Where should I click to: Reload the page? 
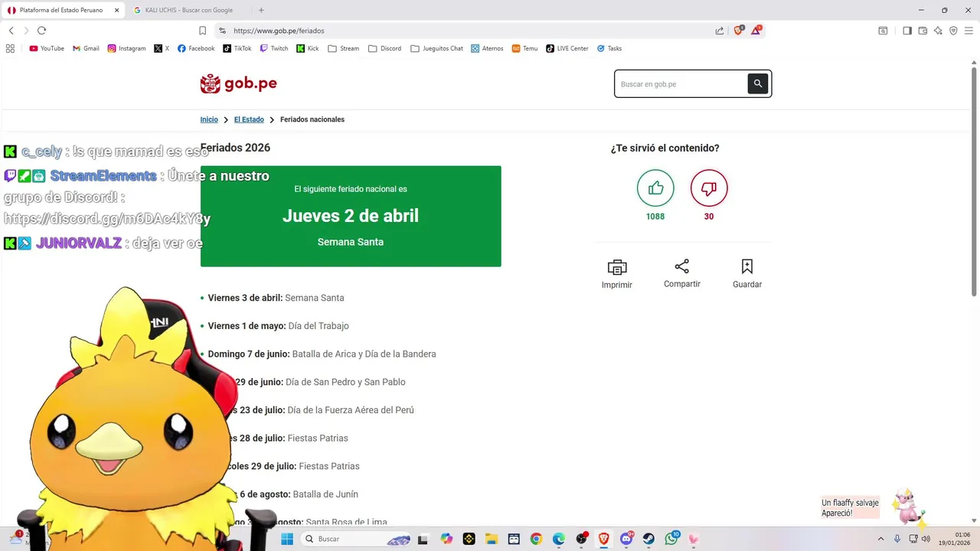41,31
